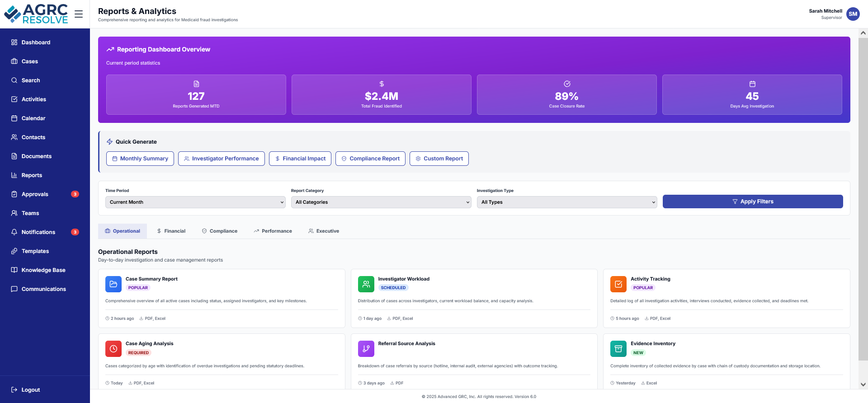868x403 pixels.
Task: Click the teal Evidence Inventory archive icon
Action: tap(618, 349)
